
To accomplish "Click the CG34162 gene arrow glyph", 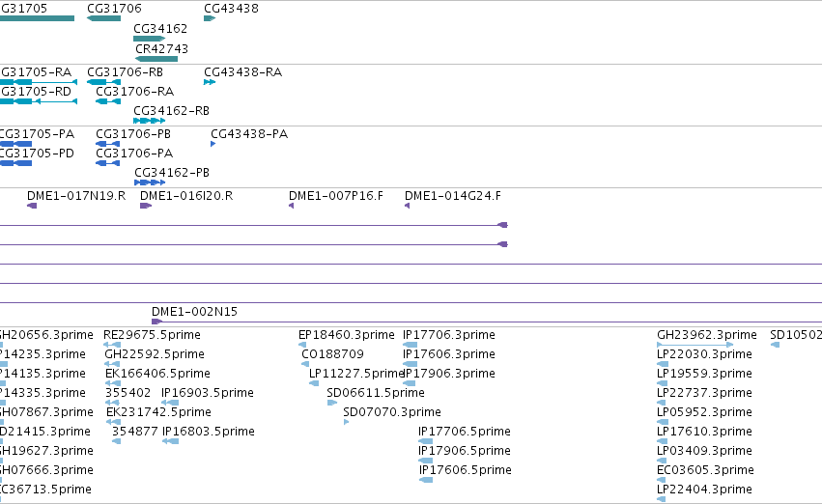I will (150, 39).
